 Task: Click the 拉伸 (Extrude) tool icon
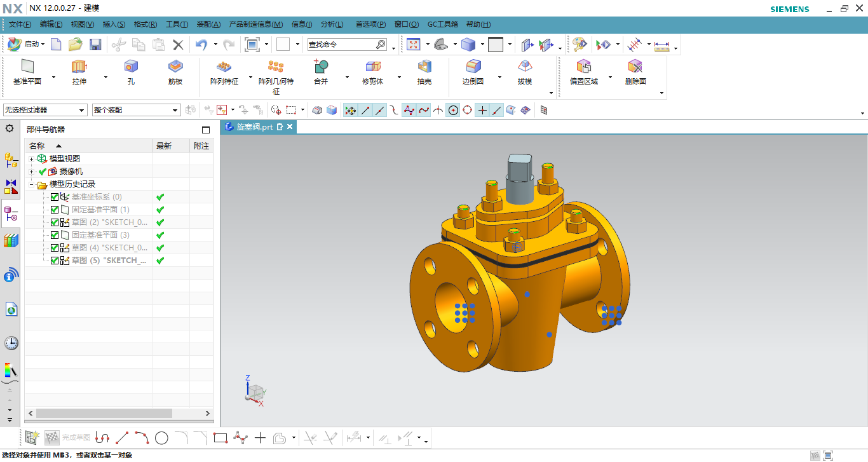(79, 67)
